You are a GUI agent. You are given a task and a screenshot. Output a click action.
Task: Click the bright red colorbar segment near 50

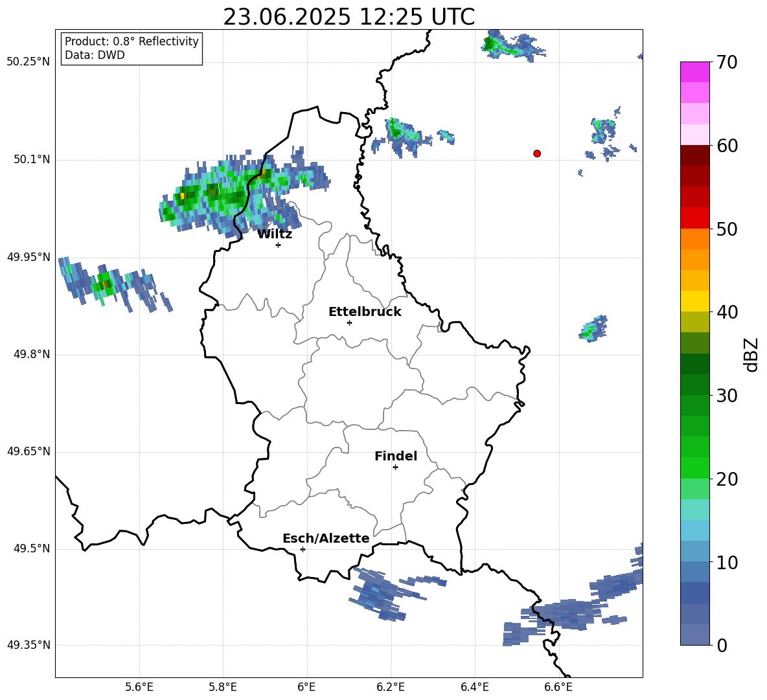coord(694,218)
